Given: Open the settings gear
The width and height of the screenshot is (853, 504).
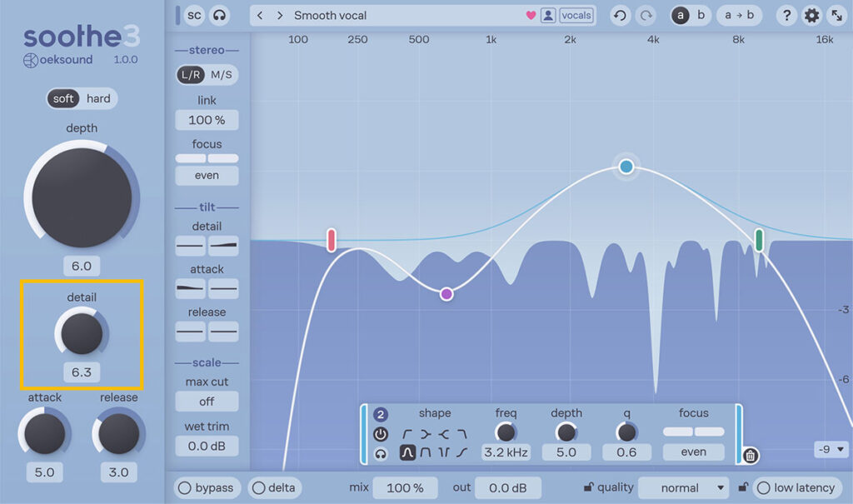Looking at the screenshot, I should click(x=811, y=15).
